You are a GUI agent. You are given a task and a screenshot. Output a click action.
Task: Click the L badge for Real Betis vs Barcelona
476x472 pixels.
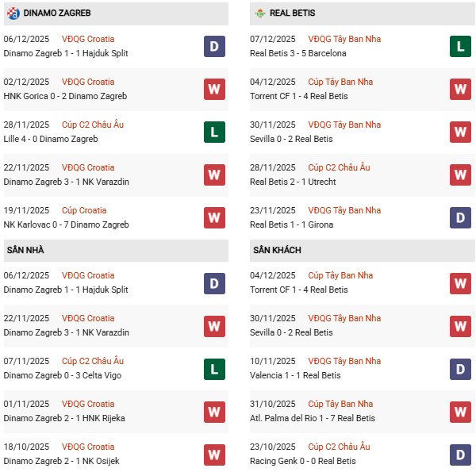tap(461, 46)
